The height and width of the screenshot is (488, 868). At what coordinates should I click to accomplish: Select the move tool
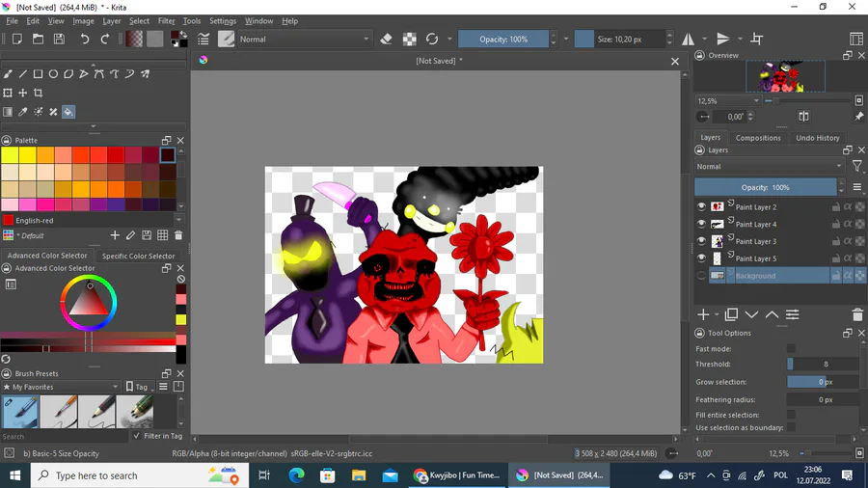click(x=23, y=93)
